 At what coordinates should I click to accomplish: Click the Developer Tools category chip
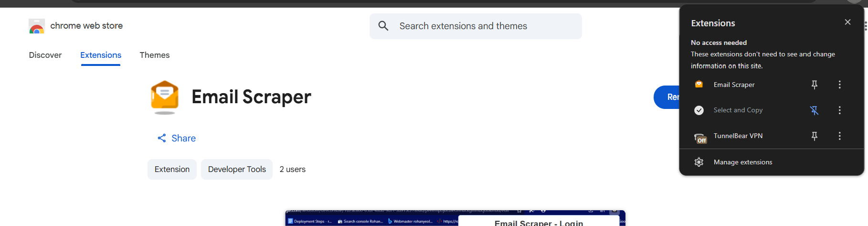point(237,169)
